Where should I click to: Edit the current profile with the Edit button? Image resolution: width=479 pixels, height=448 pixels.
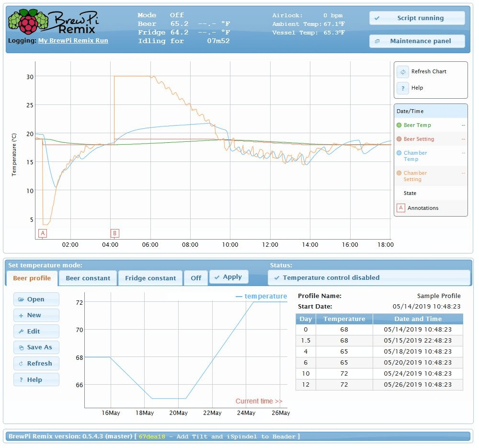(36, 332)
